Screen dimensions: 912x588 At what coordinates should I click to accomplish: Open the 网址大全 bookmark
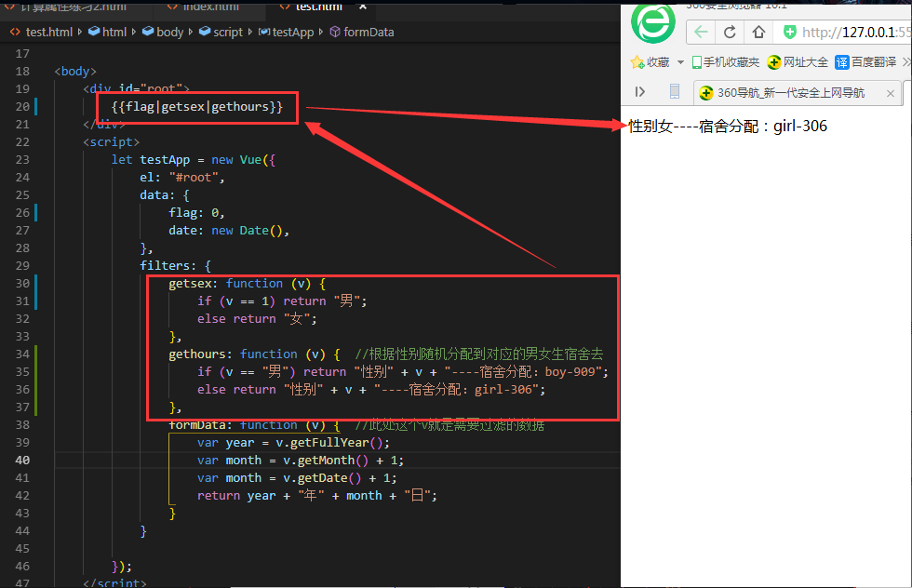pos(798,62)
